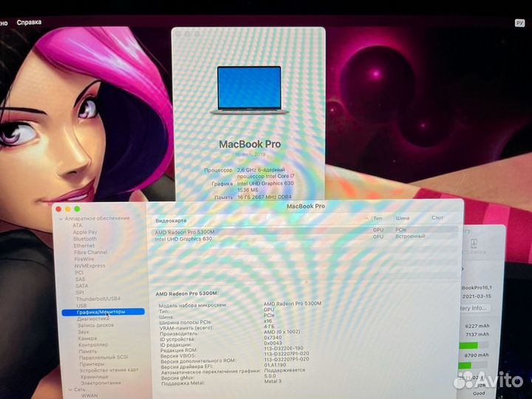Select ATA in the sidebar

(78, 225)
